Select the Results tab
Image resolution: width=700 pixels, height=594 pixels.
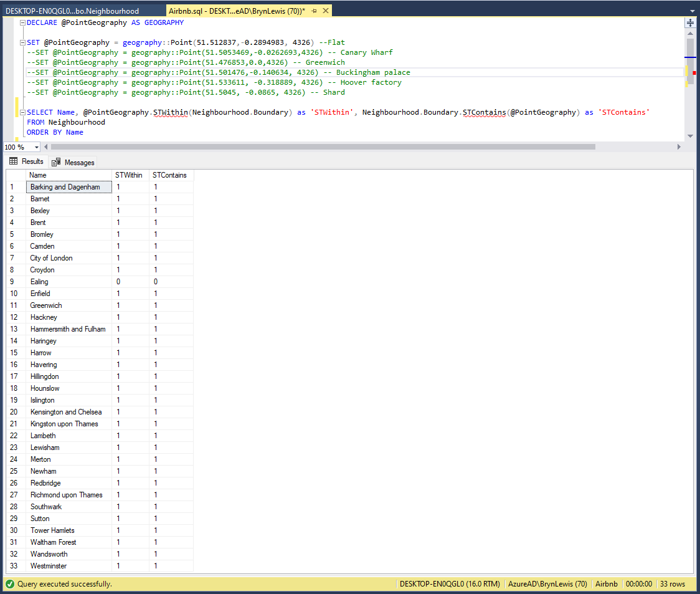pos(27,161)
